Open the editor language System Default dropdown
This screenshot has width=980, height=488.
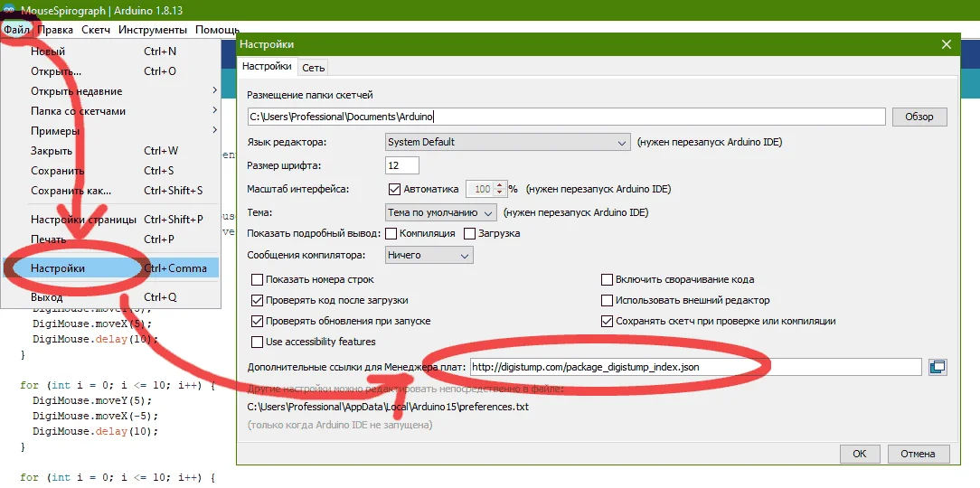(x=507, y=143)
